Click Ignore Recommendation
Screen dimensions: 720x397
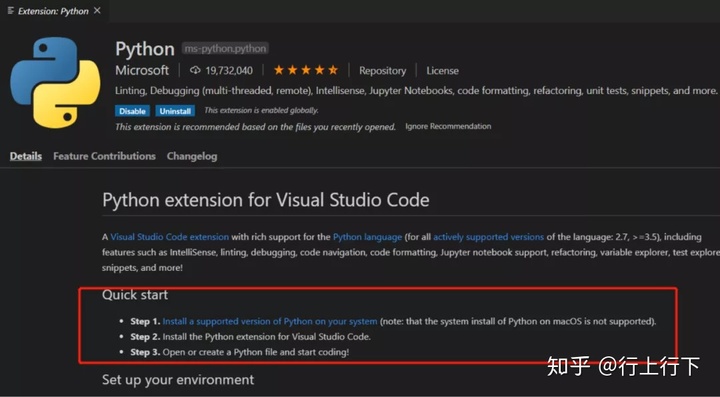(x=448, y=126)
